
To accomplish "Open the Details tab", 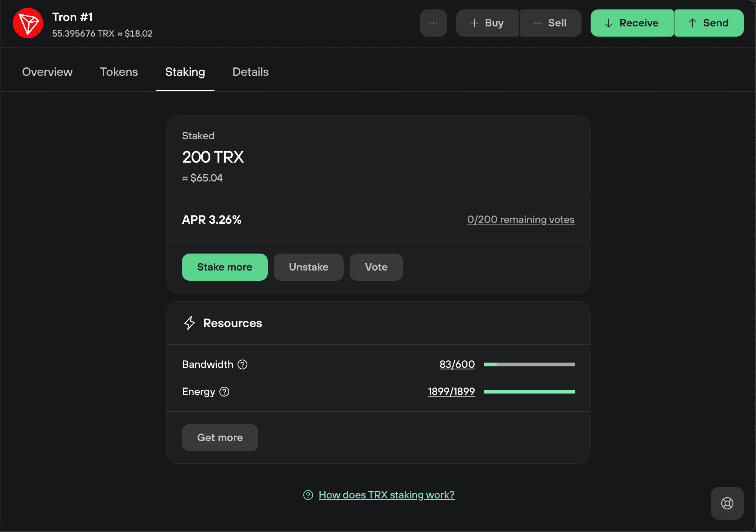I will pos(251,72).
